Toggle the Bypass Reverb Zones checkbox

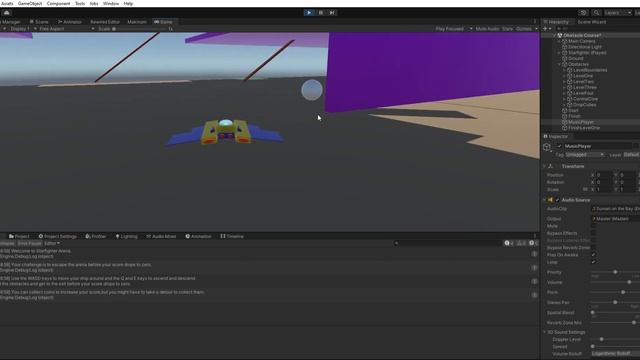(x=593, y=247)
